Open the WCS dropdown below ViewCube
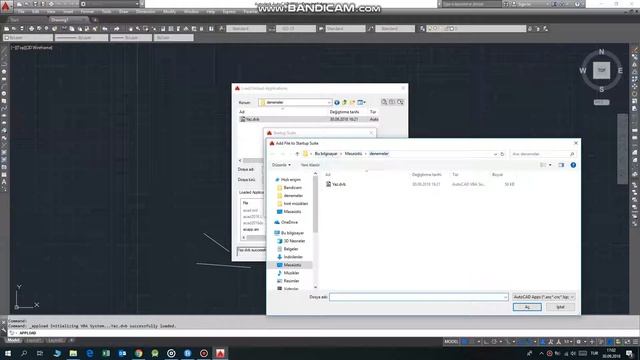640x360 pixels. tap(601, 102)
